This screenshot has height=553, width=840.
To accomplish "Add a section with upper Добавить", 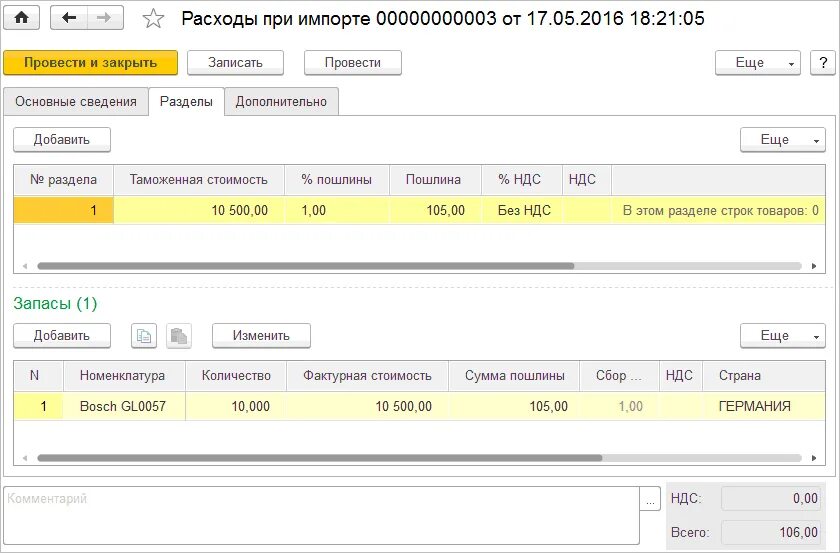I will 62,140.
